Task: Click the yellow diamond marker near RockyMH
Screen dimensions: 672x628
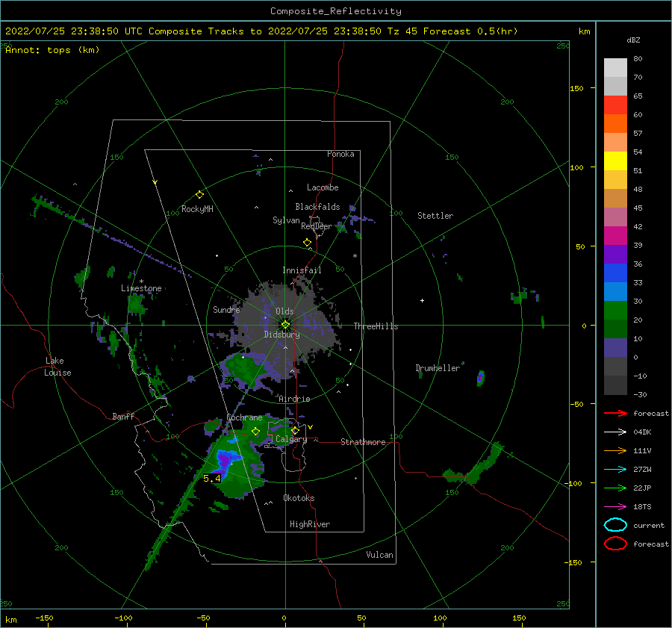Action: pyautogui.click(x=199, y=195)
